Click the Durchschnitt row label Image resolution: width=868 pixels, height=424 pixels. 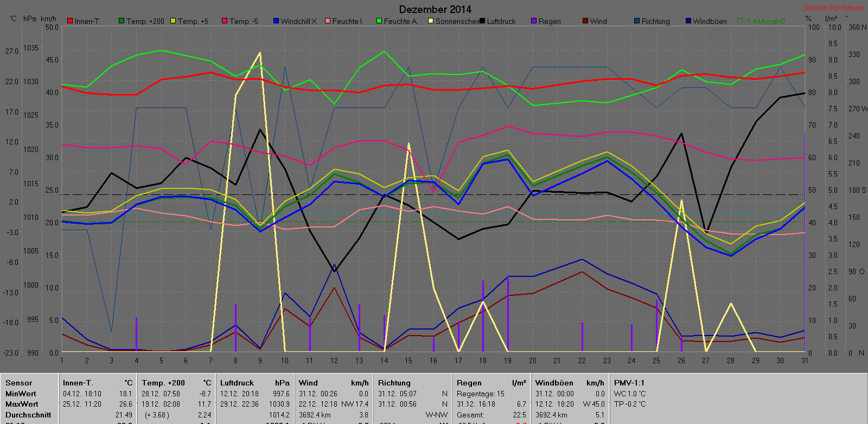[28, 415]
